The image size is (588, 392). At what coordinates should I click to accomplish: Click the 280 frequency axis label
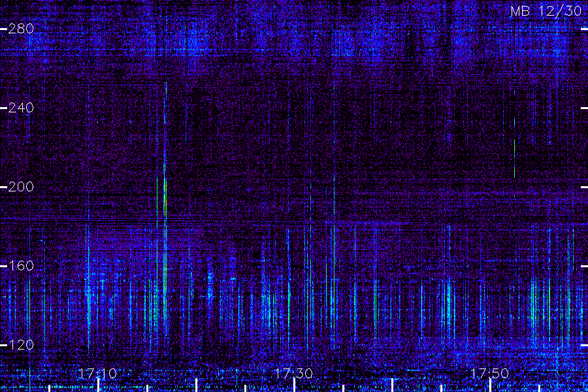21,29
